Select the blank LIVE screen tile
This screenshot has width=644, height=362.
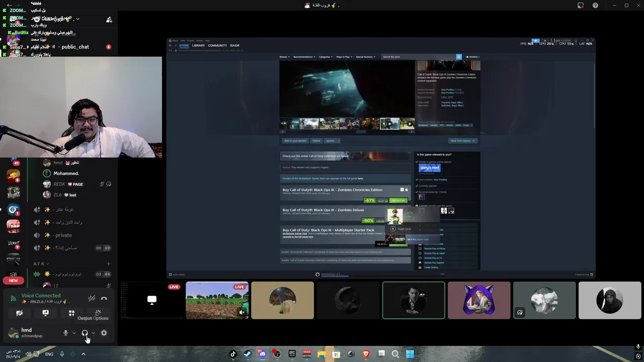pos(151,300)
